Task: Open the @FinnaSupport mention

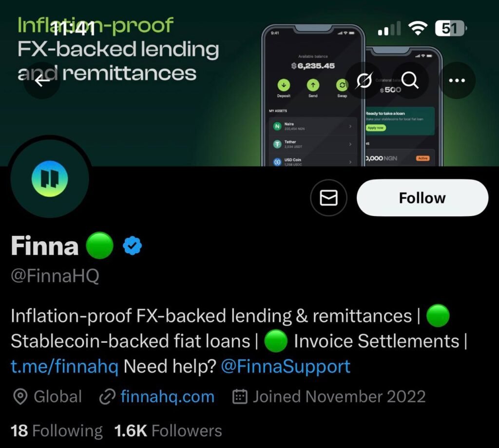Action: click(286, 367)
